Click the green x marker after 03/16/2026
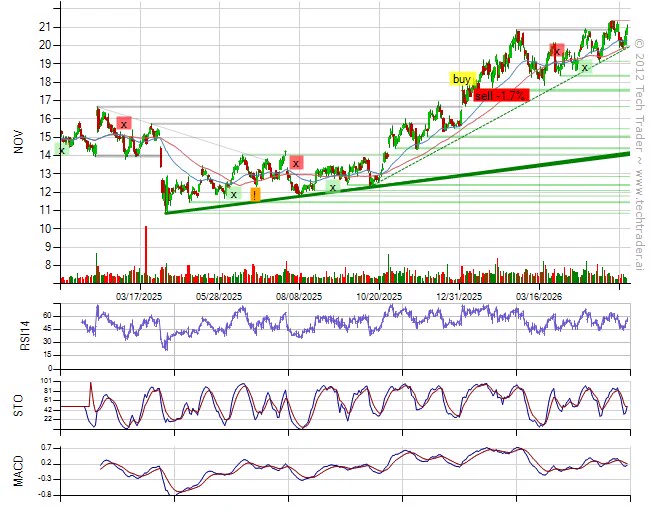657x514 pixels. (x=585, y=67)
